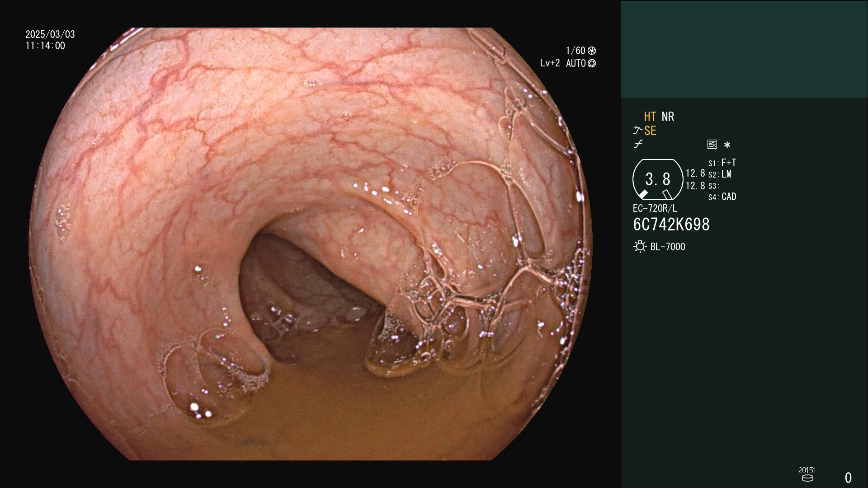Screen dimensions: 868x488
Task: Click the AUTO iris mode icon
Action: (592, 63)
